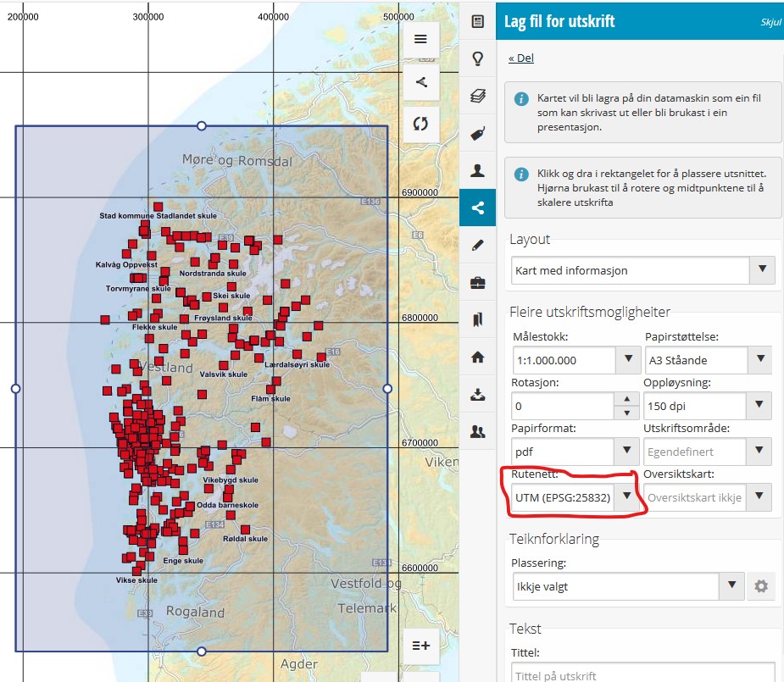Open the lightbulb tips panel

477,58
